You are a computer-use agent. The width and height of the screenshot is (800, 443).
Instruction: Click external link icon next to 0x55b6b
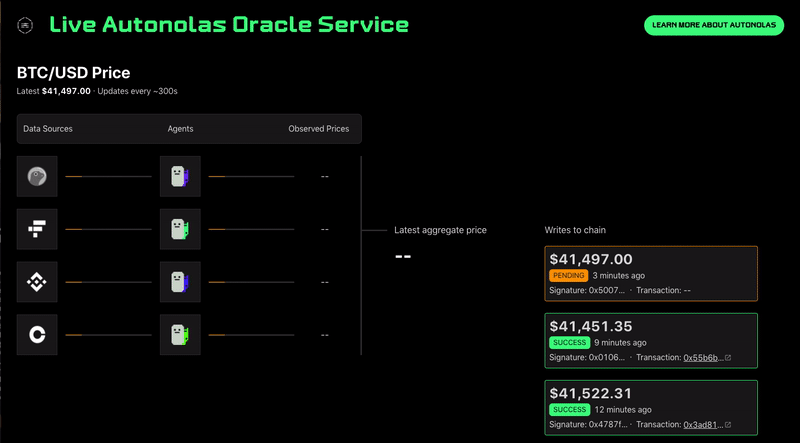[x=728, y=358]
